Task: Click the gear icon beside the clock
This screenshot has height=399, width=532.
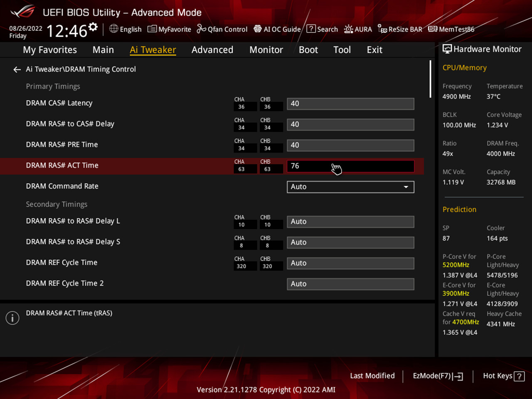Action: pos(93,27)
